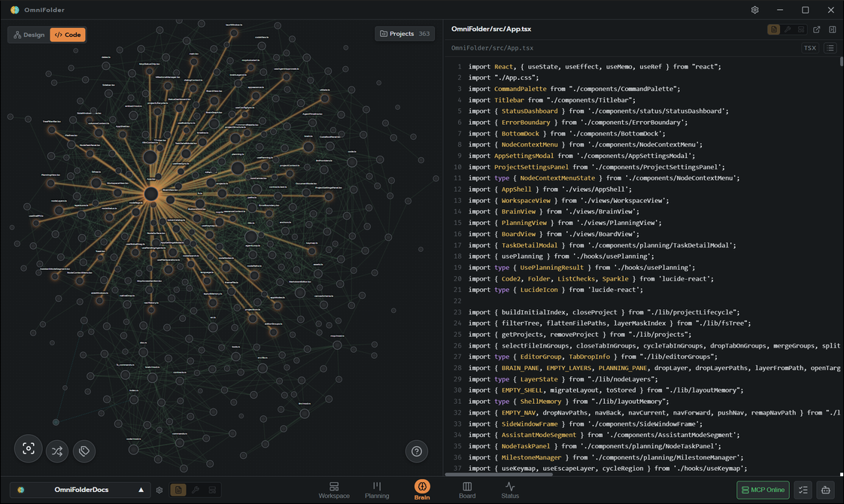Toggle node labels with tag icon
Viewport: 844px width, 504px height.
(84, 451)
